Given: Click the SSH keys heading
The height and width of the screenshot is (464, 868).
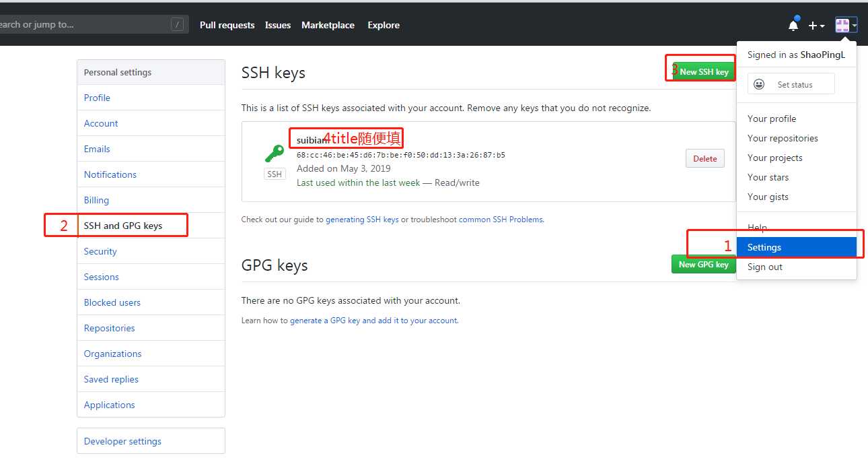Looking at the screenshot, I should coord(273,73).
